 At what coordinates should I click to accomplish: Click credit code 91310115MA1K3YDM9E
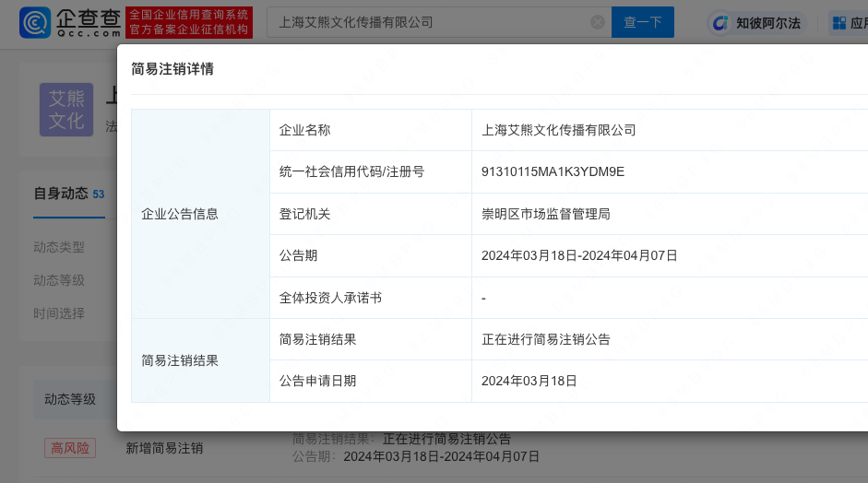point(553,171)
